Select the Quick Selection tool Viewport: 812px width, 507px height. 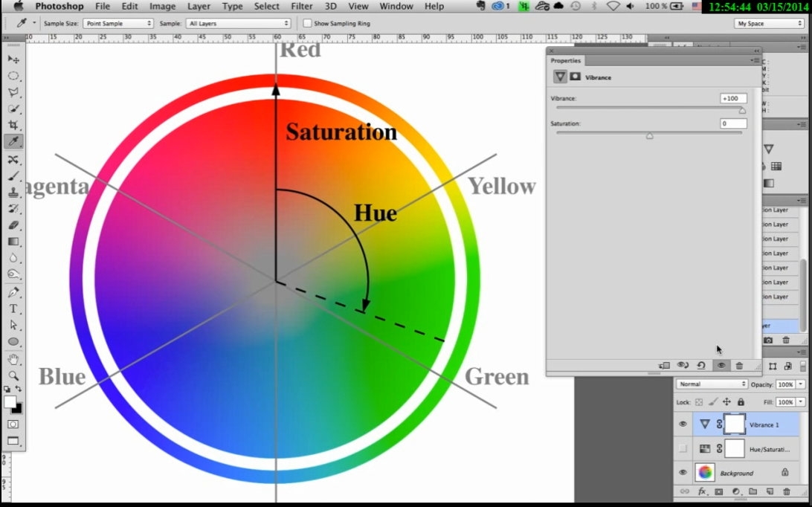[13, 109]
